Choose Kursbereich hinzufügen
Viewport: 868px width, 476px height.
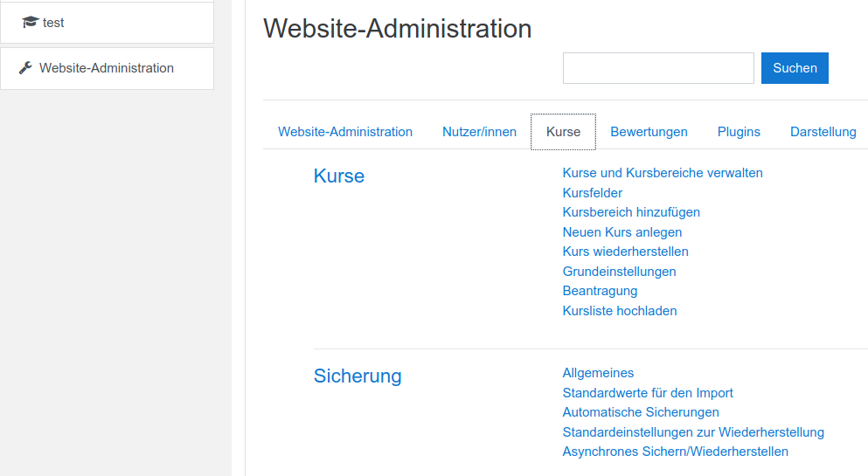631,212
